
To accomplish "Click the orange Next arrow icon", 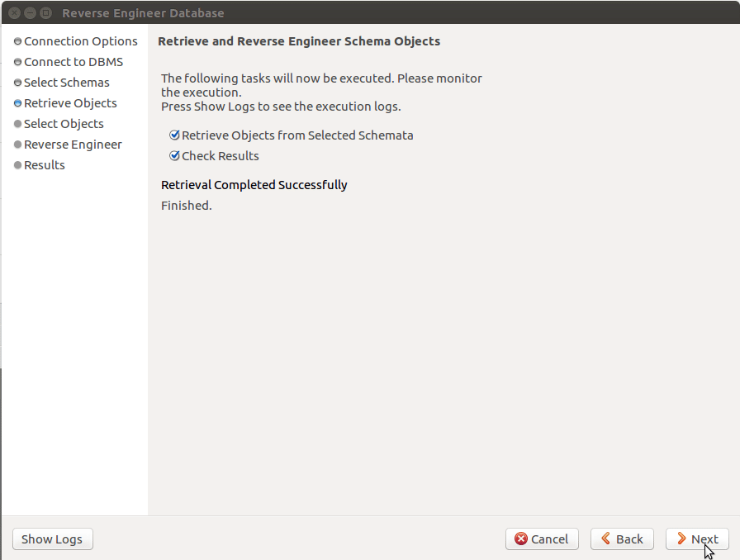I will click(x=681, y=539).
